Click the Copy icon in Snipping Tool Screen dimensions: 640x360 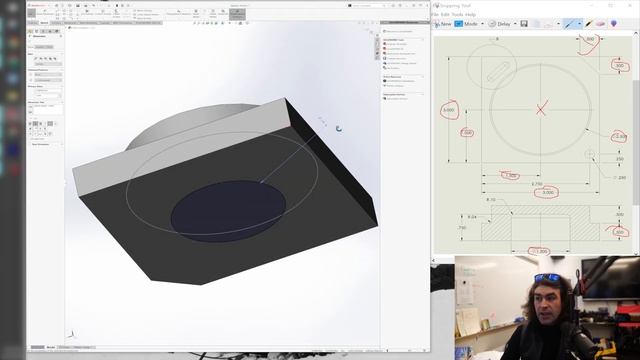(537, 24)
